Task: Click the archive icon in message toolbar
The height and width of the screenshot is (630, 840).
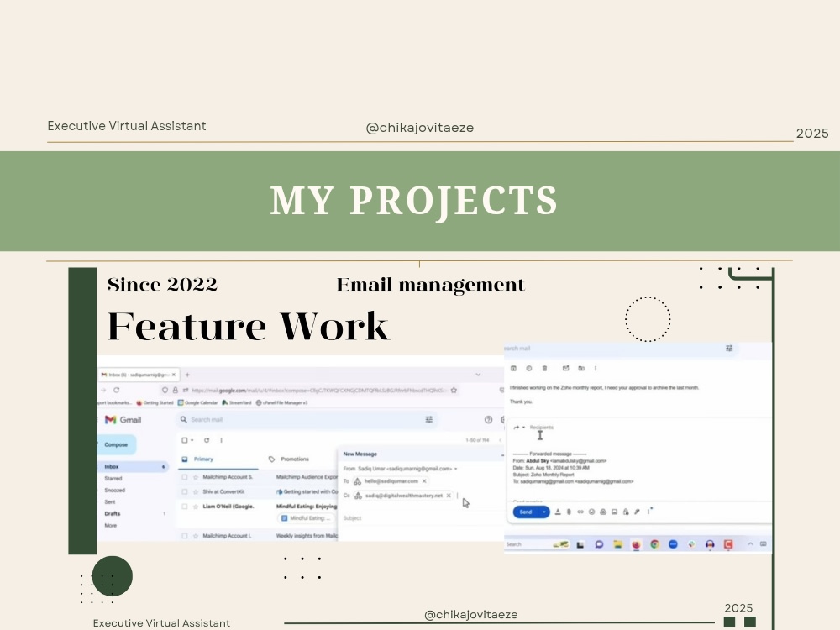Action: 513,369
